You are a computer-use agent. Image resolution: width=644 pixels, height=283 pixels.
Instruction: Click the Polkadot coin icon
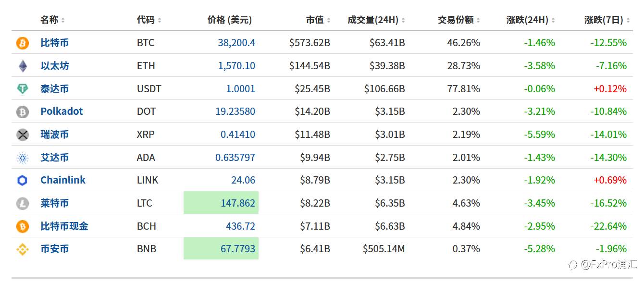tap(23, 112)
